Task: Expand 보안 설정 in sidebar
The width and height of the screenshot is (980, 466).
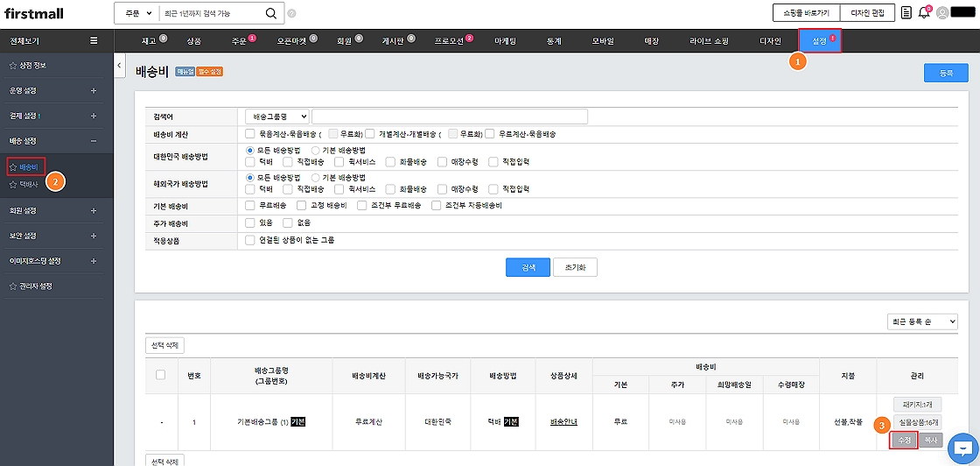Action: point(94,236)
